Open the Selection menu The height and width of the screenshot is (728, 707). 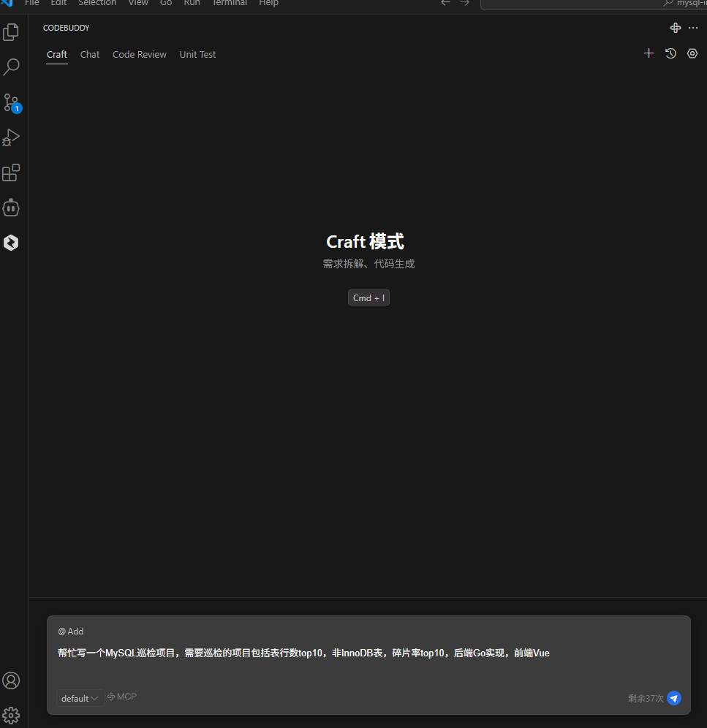click(x=97, y=3)
